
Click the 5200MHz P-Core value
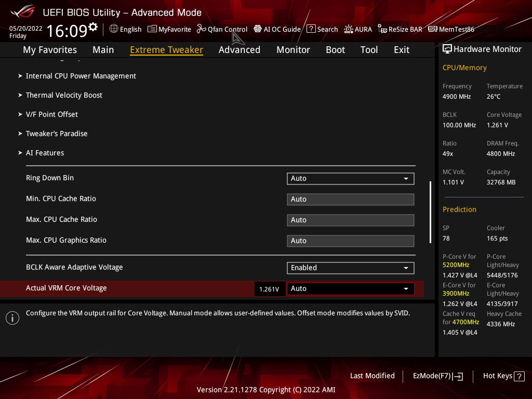click(x=456, y=265)
